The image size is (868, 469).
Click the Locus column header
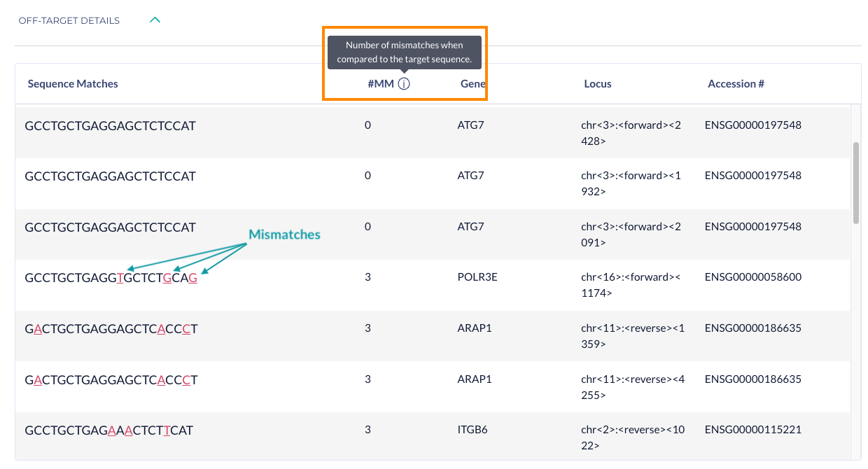click(598, 84)
